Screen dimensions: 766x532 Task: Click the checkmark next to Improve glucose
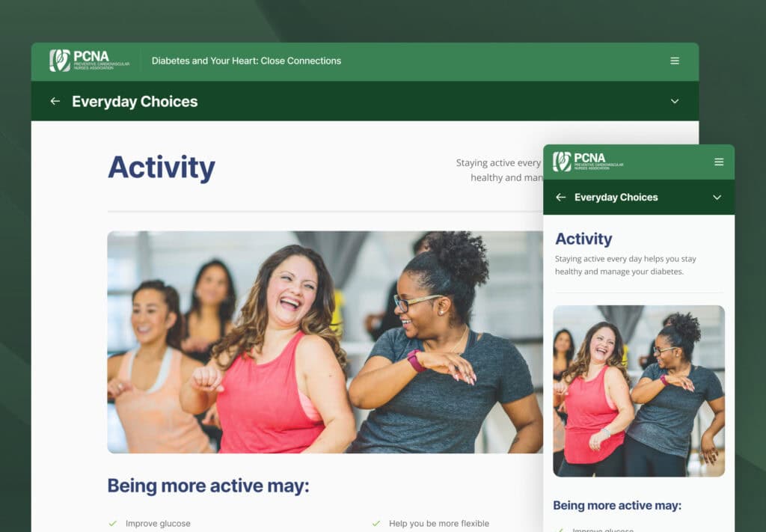pyautogui.click(x=113, y=523)
